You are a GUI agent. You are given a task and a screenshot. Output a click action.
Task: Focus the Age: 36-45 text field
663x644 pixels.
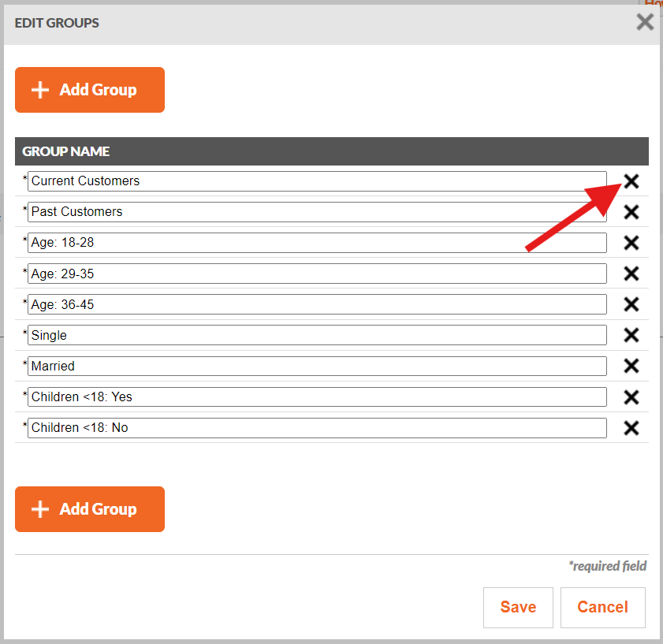coord(317,304)
